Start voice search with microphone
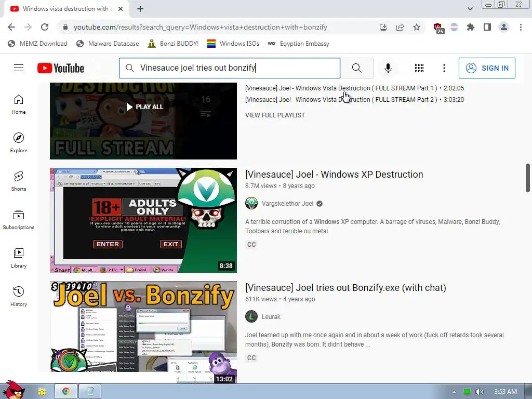 point(388,68)
